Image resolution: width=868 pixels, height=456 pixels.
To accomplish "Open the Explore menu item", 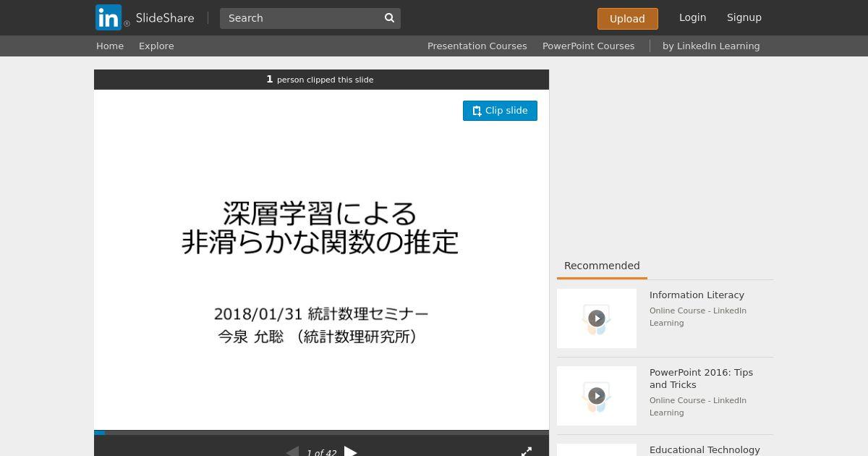I will click(156, 46).
